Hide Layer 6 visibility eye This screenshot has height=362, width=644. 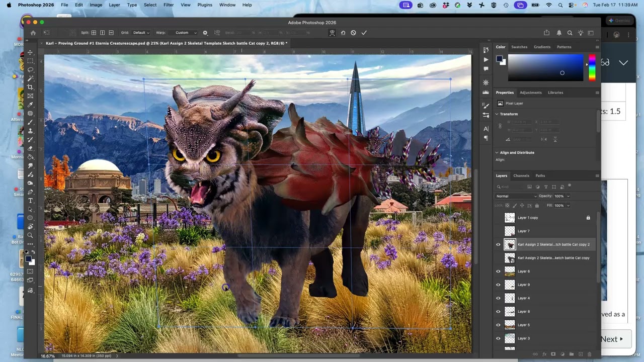499,271
